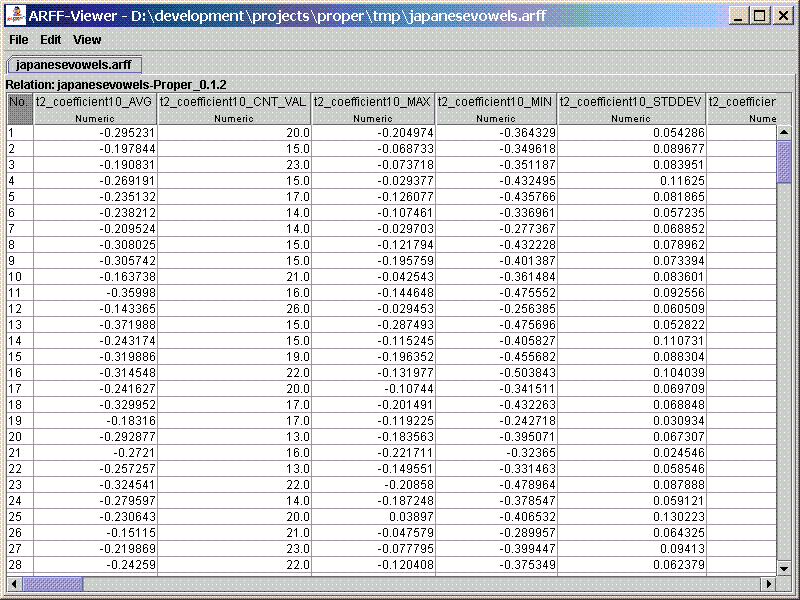This screenshot has width=800, height=600.
Task: Click the vertical scrollbar thumb
Action: pos(784,162)
